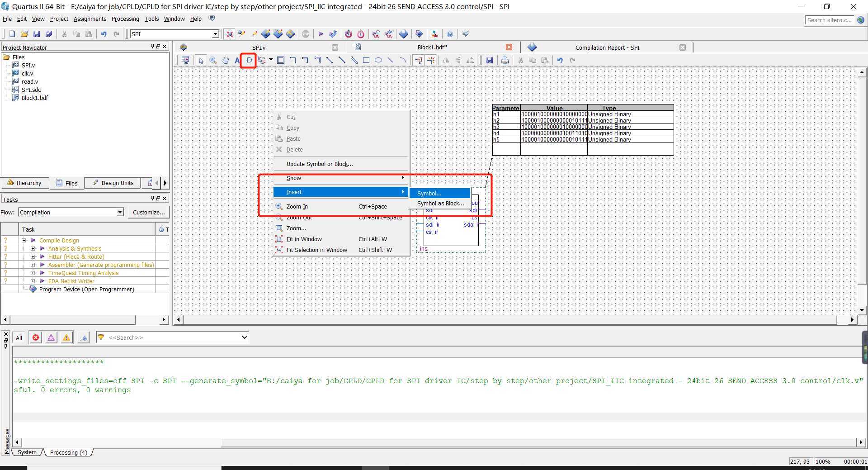
Task: Select the Arc drawing tool
Action: click(403, 60)
